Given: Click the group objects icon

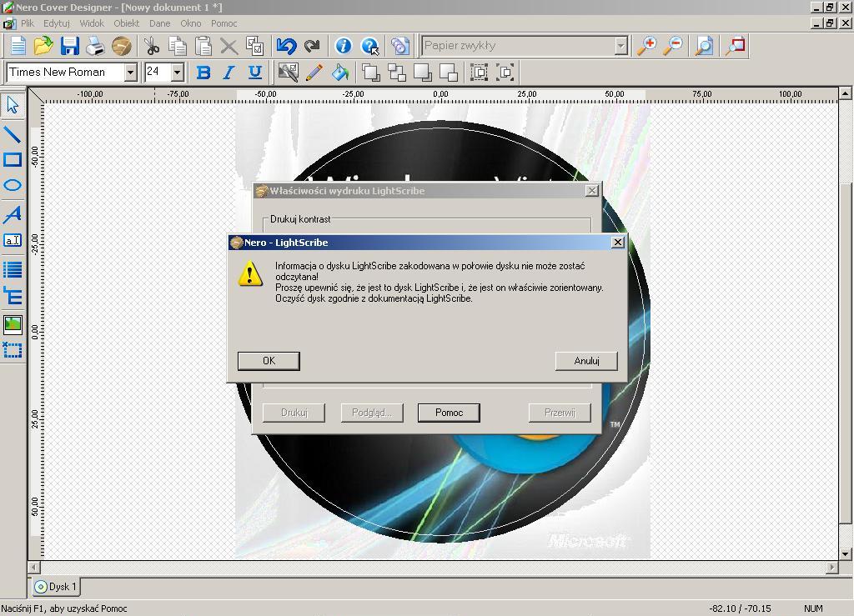Looking at the screenshot, I should [480, 73].
